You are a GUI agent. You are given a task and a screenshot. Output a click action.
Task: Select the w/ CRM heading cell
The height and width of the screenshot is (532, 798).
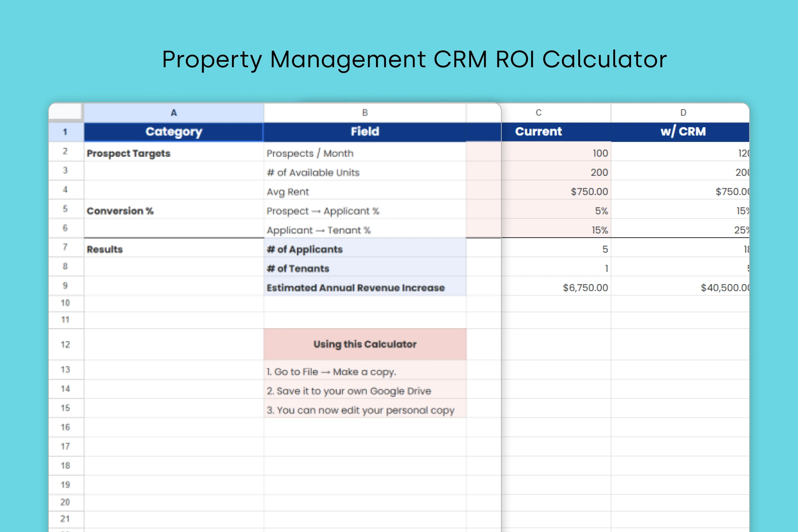tap(683, 132)
